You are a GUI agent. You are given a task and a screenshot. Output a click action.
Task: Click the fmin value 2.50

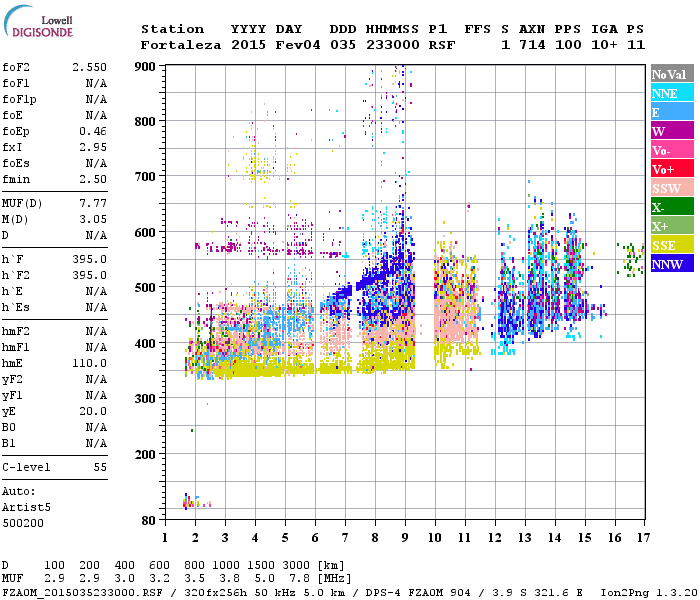coord(93,179)
